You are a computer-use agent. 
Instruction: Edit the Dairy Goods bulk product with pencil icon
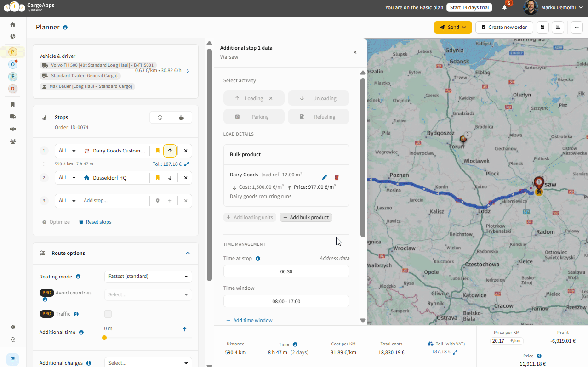click(x=325, y=177)
